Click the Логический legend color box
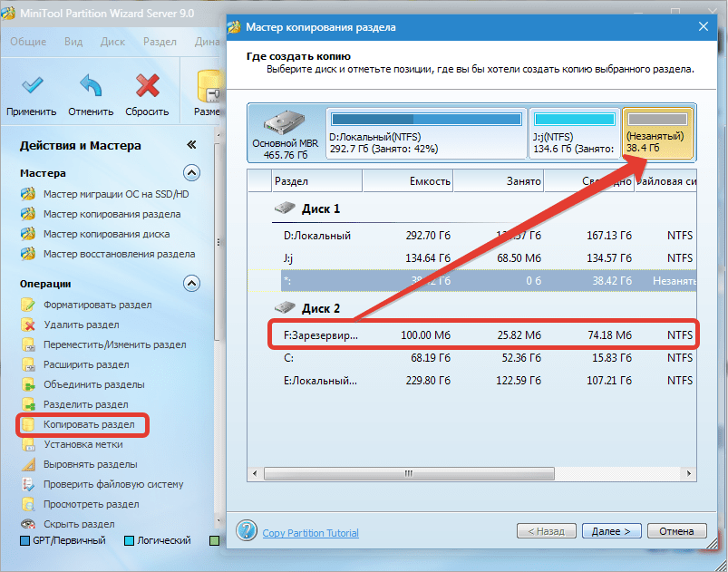This screenshot has width=728, height=572. [129, 540]
